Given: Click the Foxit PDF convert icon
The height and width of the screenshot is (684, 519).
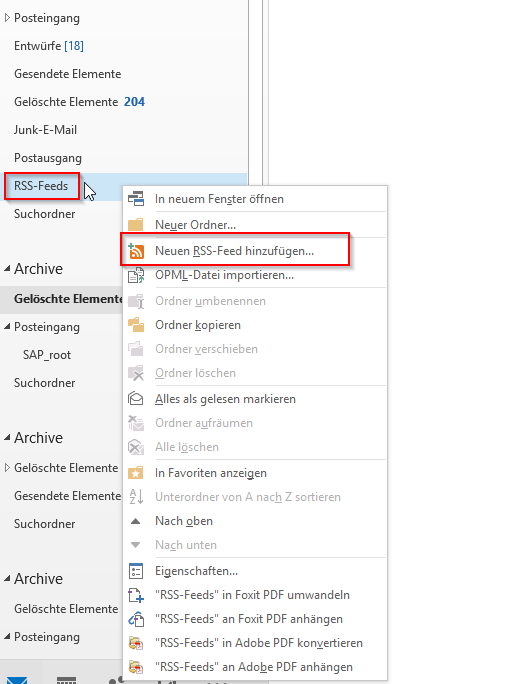Looking at the screenshot, I should pos(136,595).
